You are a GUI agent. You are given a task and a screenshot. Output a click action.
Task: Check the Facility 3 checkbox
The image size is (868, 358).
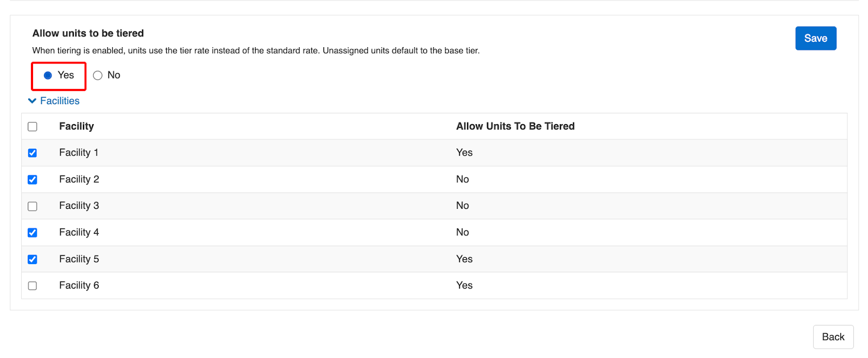click(33, 206)
